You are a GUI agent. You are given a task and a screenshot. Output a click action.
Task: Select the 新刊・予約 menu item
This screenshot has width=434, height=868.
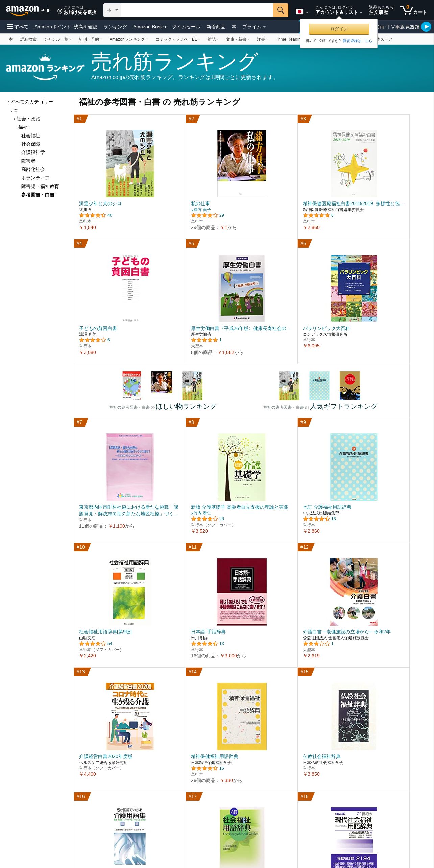(90, 39)
